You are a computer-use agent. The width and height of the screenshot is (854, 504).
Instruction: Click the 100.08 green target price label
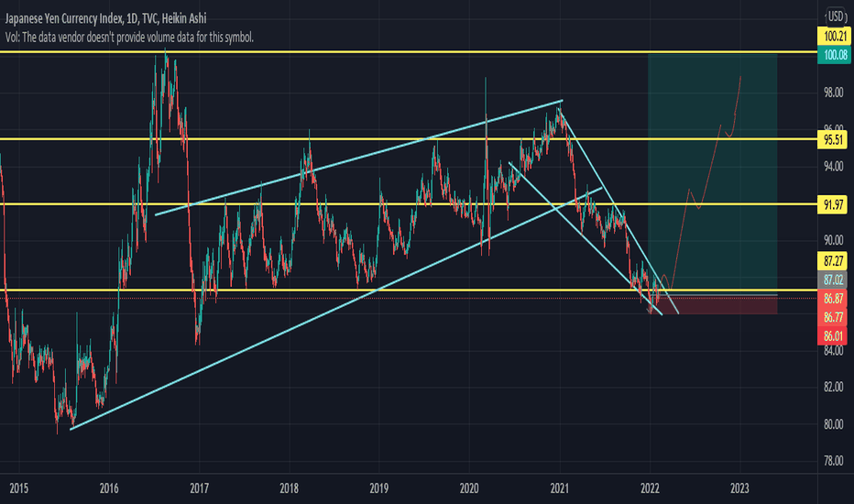point(835,54)
